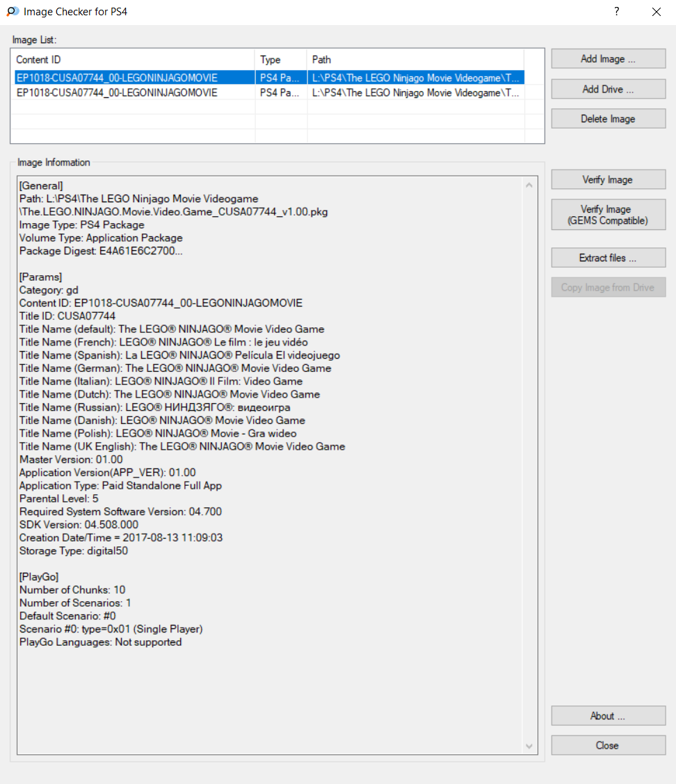Screen dimensions: 676x784
Task: Click 'Application Type: Paid Standalone Full App'
Action: pos(120,484)
